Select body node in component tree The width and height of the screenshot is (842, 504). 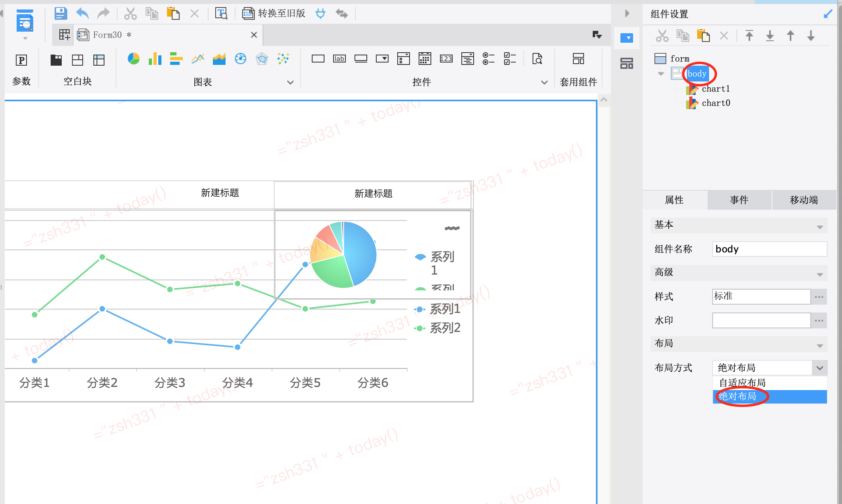[x=697, y=74]
